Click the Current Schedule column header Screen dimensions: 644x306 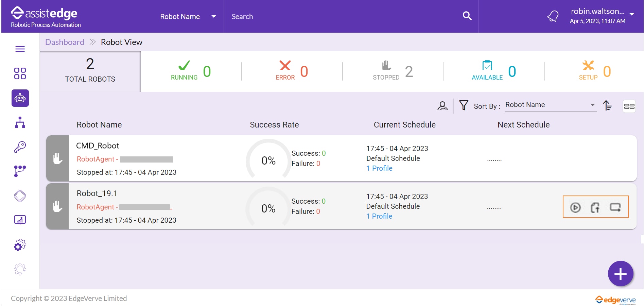click(405, 125)
